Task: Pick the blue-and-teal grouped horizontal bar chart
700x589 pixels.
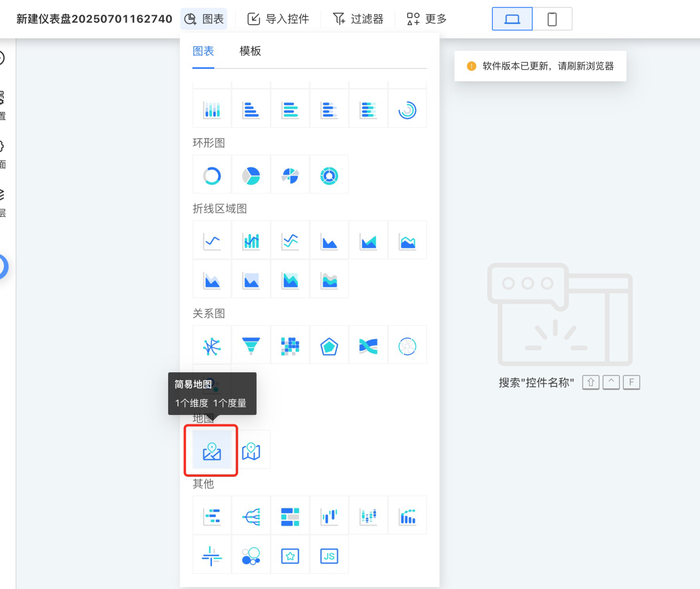Action: [x=290, y=110]
